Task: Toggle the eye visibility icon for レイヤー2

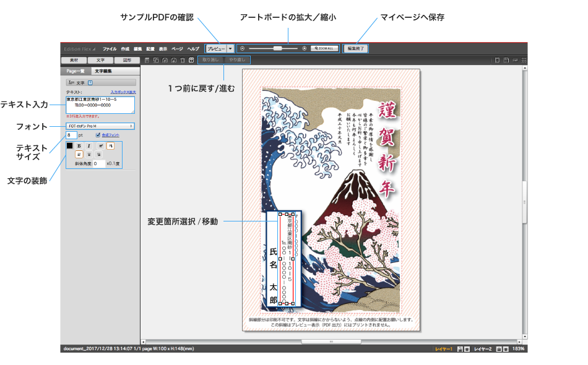Action: [x=506, y=349]
